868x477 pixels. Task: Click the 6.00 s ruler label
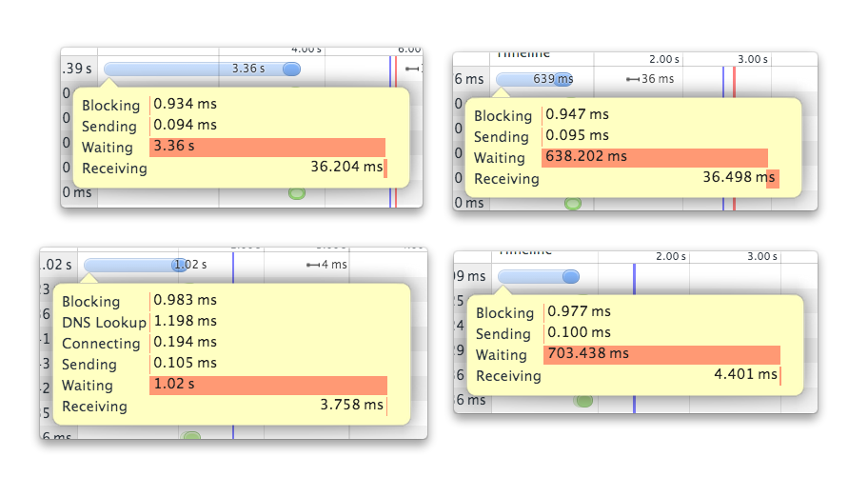click(408, 49)
